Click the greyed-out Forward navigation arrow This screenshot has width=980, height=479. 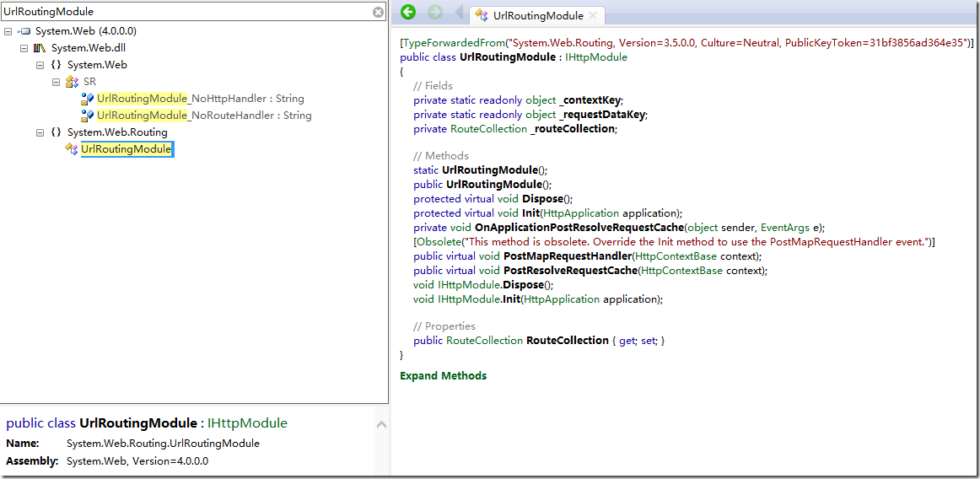coord(435,12)
